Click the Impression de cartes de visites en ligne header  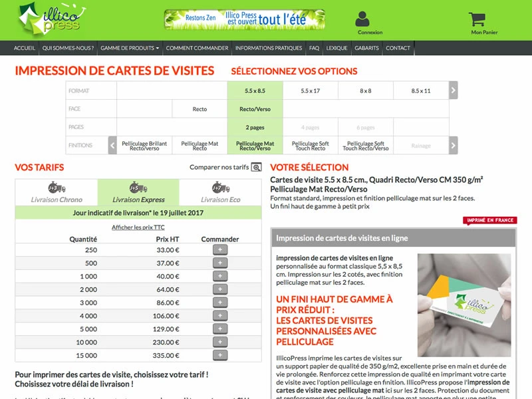pyautogui.click(x=394, y=238)
